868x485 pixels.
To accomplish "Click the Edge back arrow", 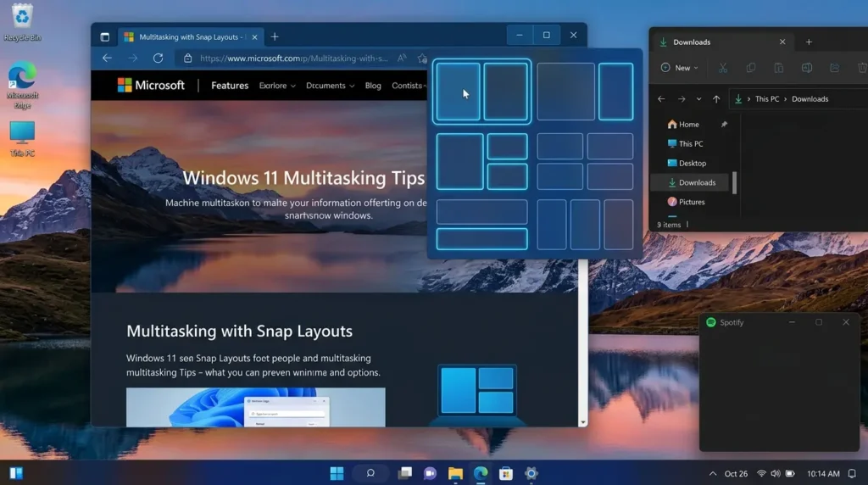I will pos(107,59).
